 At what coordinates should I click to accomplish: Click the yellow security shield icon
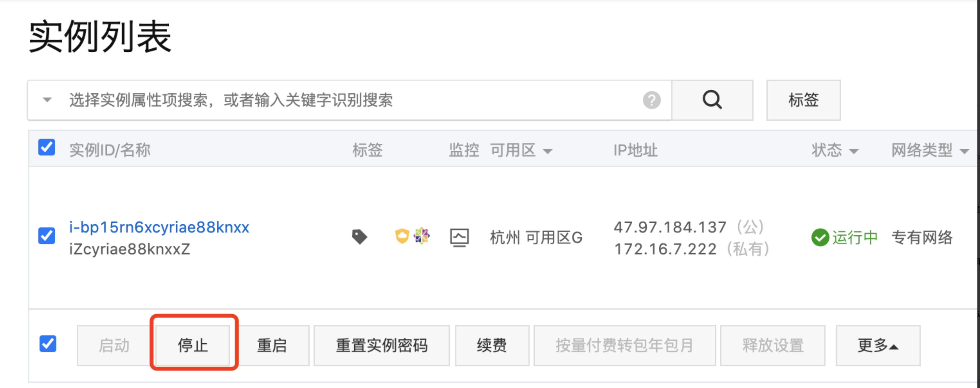[402, 236]
